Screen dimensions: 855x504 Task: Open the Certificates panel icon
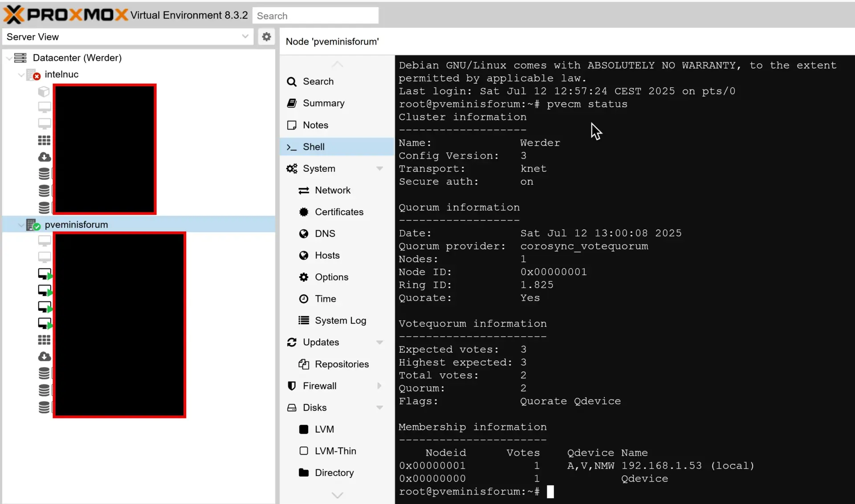304,212
